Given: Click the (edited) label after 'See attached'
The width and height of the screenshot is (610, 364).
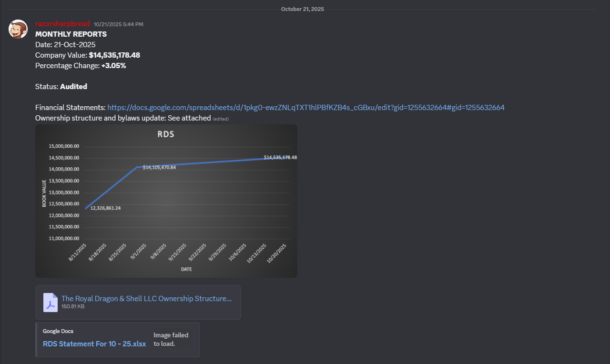Looking at the screenshot, I should (221, 119).
